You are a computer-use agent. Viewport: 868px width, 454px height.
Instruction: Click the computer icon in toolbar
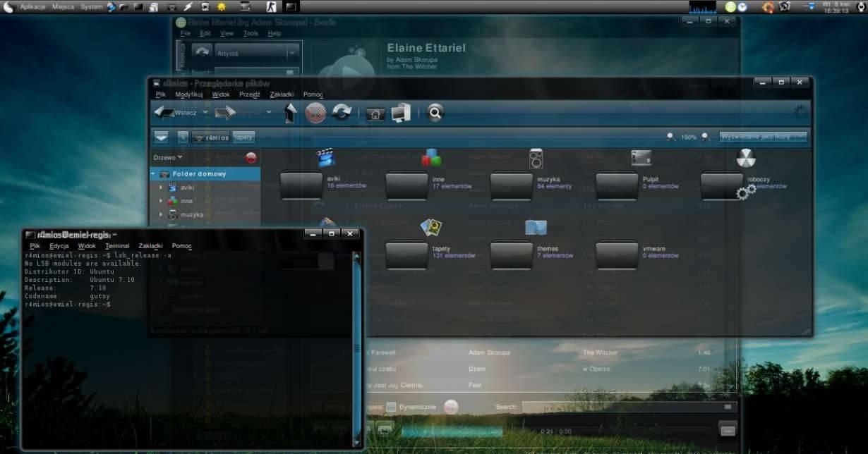[401, 113]
